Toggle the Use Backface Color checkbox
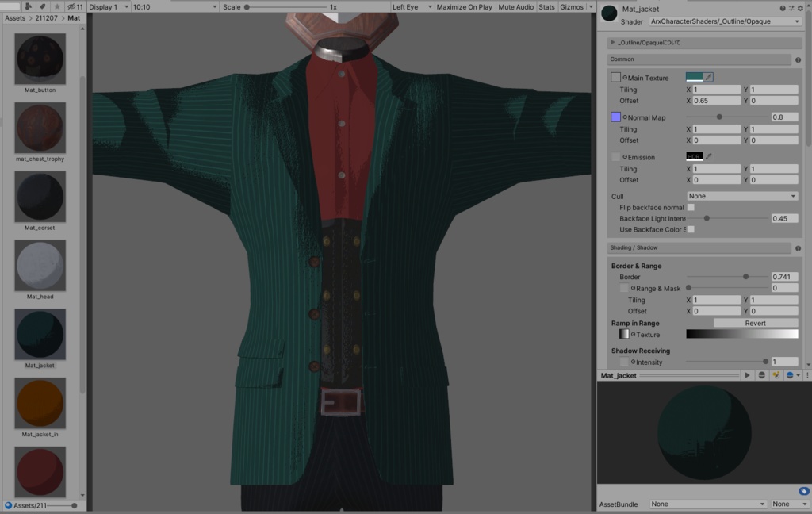Screen dimensions: 812x514 [x=692, y=229]
